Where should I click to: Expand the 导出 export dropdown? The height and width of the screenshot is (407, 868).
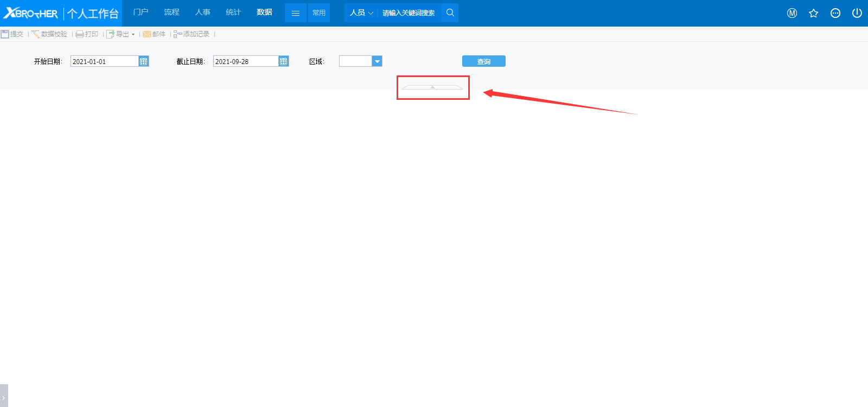(x=133, y=34)
